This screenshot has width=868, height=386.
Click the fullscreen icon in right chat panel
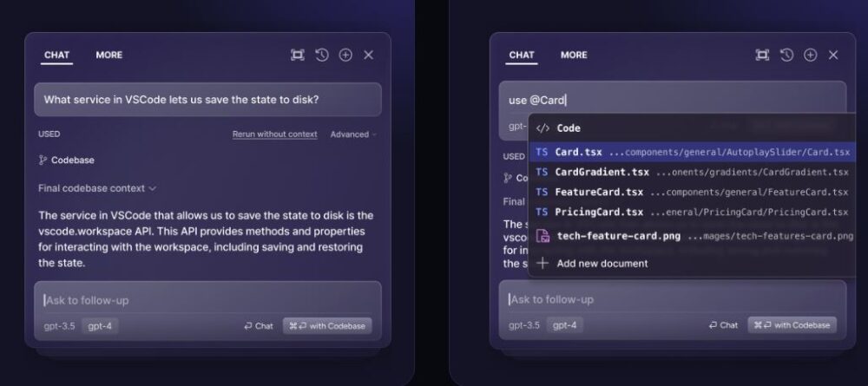point(762,55)
